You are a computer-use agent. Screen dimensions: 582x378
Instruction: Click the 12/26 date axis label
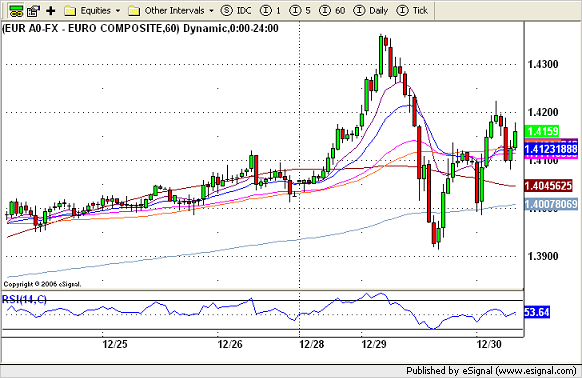click(230, 344)
